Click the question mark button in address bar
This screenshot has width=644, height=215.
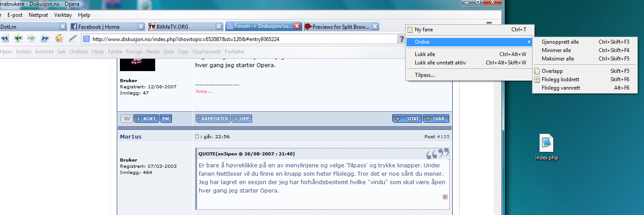(x=402, y=39)
